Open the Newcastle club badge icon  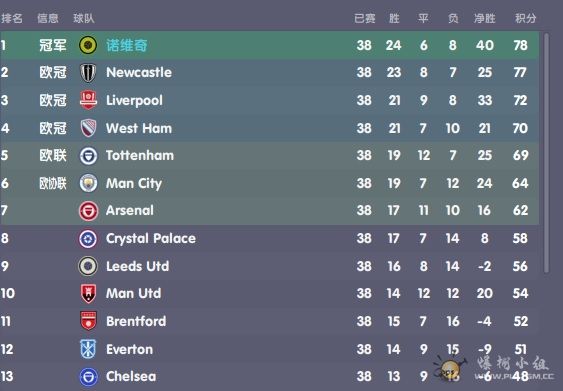(88, 73)
